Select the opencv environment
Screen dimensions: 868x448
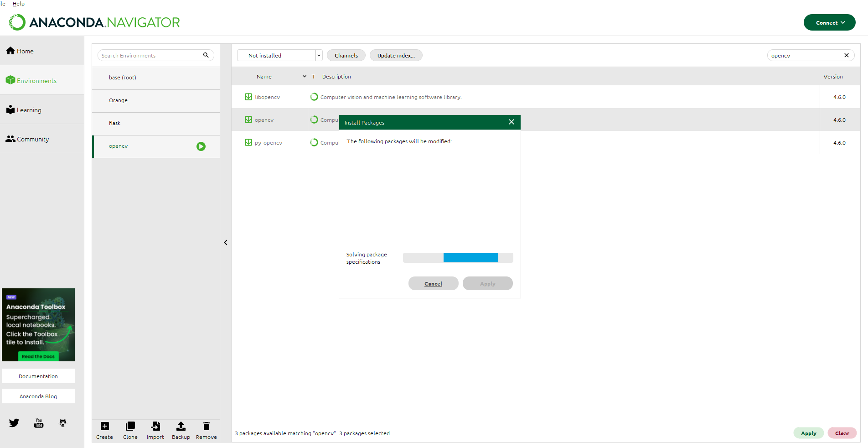click(156, 146)
